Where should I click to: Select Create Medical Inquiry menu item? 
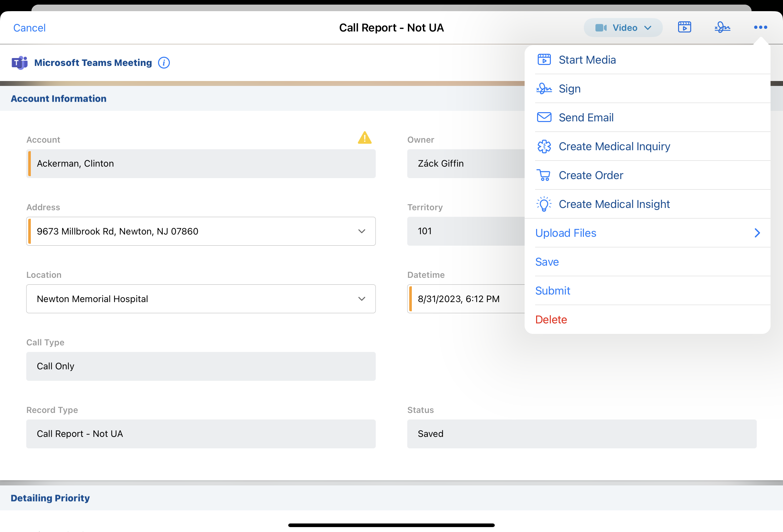[614, 147]
